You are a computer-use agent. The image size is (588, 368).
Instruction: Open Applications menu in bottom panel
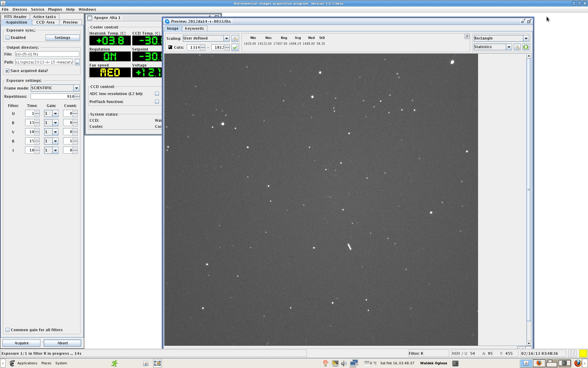point(27,363)
